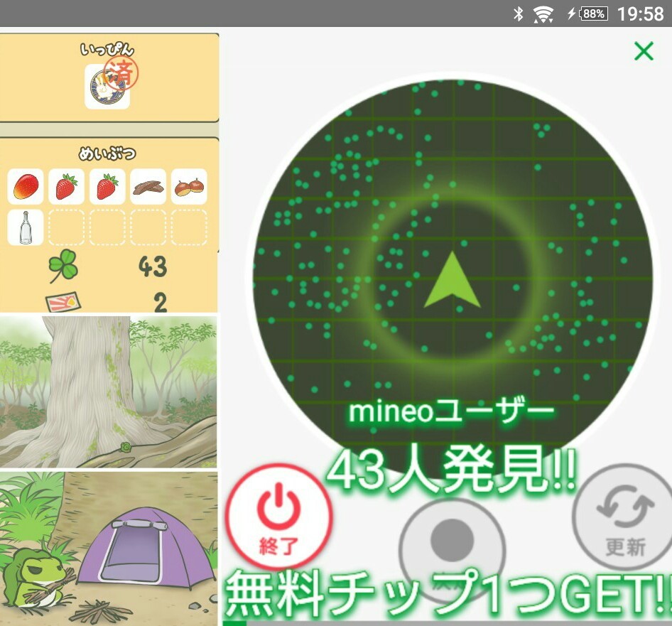The image size is (672, 626).
Task: Tap empty slot right of the bottle
Action: 66,228
